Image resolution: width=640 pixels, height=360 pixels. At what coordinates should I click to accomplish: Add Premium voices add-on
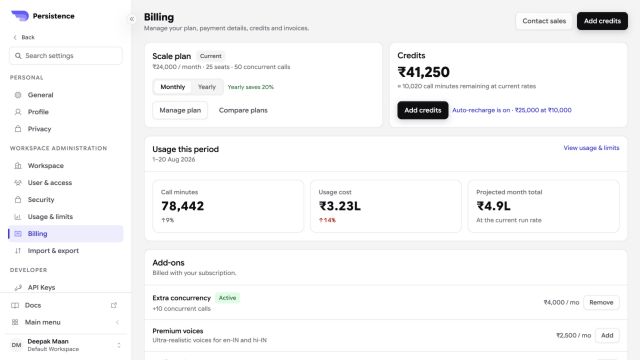(607, 335)
